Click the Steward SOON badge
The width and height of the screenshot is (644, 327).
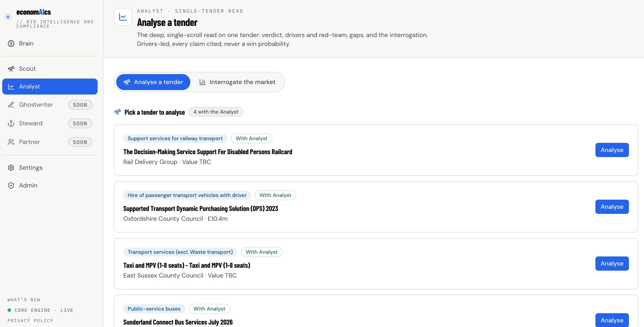[80, 124]
